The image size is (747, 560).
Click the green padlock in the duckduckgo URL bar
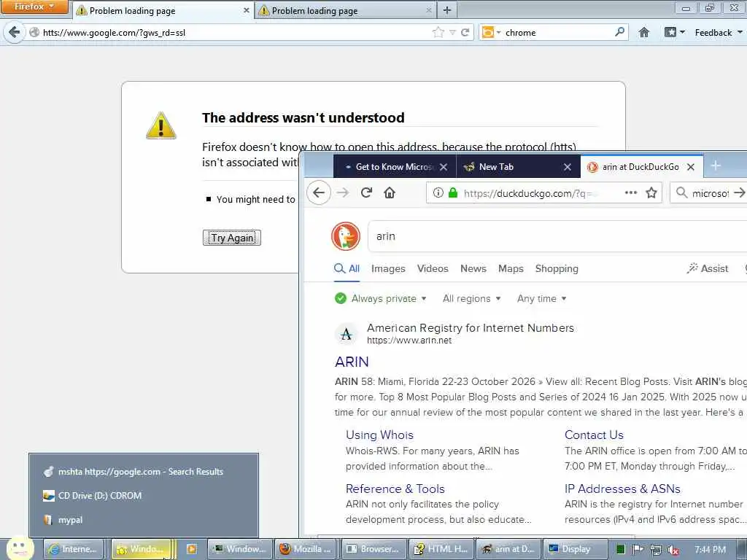click(x=453, y=192)
